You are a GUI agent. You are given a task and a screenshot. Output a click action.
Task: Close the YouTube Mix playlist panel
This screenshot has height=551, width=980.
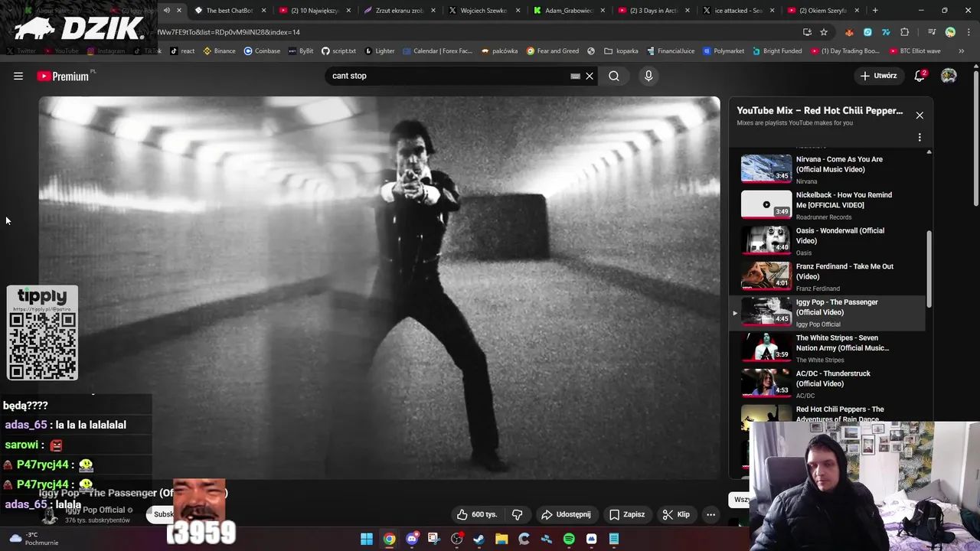click(920, 116)
